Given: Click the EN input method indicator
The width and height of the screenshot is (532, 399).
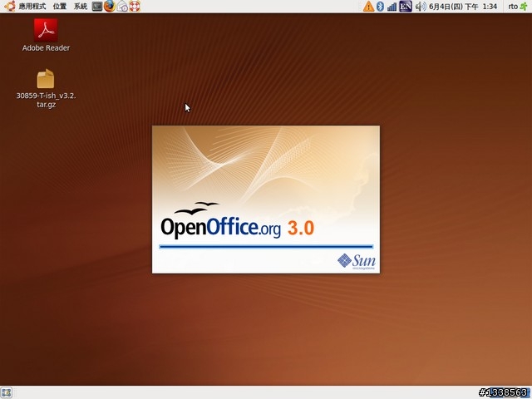Looking at the screenshot, I should [406, 7].
